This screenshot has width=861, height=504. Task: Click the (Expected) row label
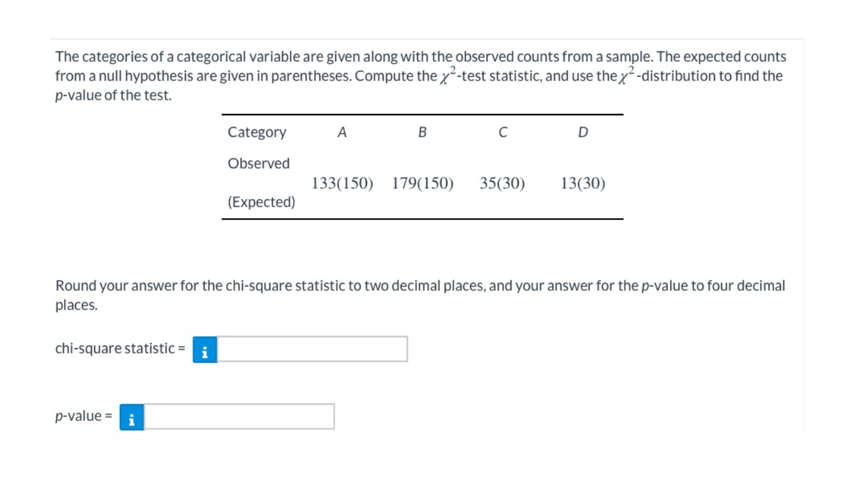(x=262, y=203)
